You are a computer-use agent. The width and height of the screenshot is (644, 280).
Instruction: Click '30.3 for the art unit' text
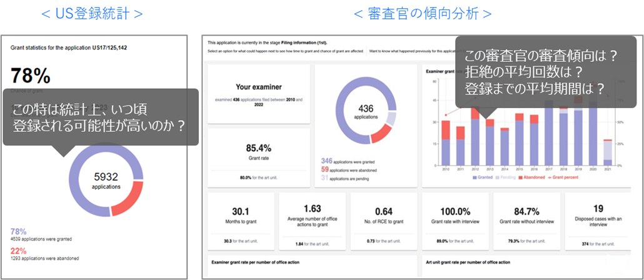click(241, 241)
